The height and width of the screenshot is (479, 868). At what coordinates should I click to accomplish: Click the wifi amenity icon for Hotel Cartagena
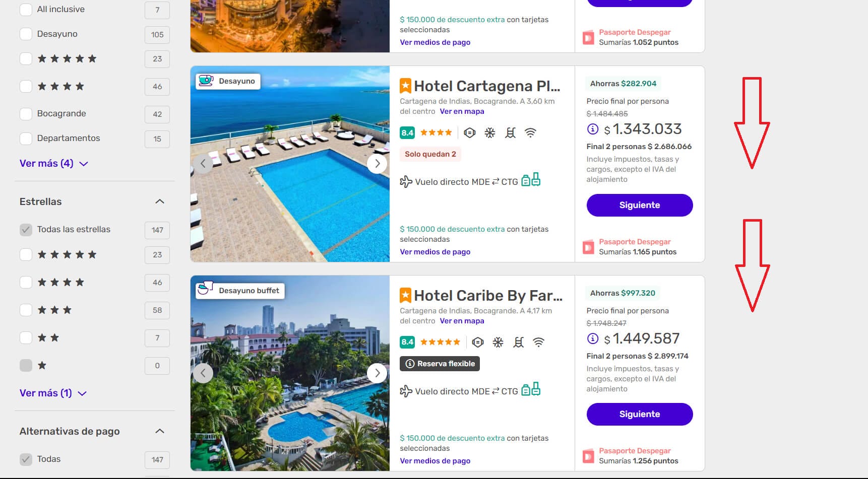[x=530, y=133]
